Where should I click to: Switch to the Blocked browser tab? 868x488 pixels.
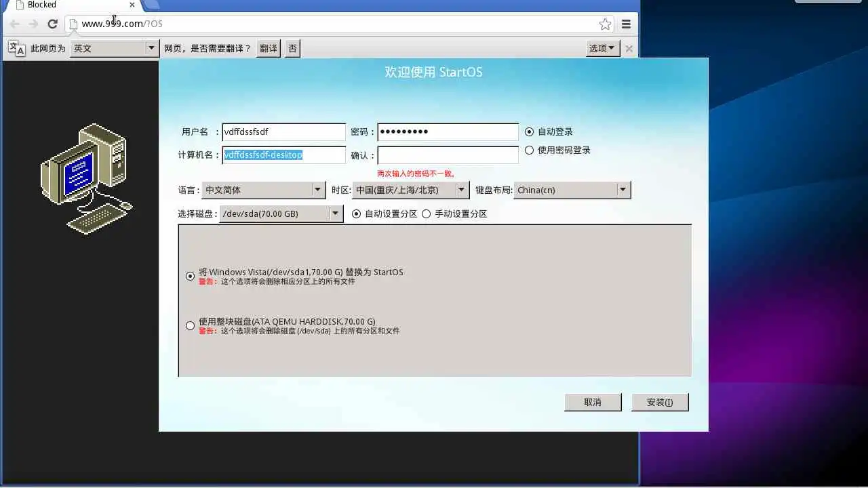click(x=75, y=5)
